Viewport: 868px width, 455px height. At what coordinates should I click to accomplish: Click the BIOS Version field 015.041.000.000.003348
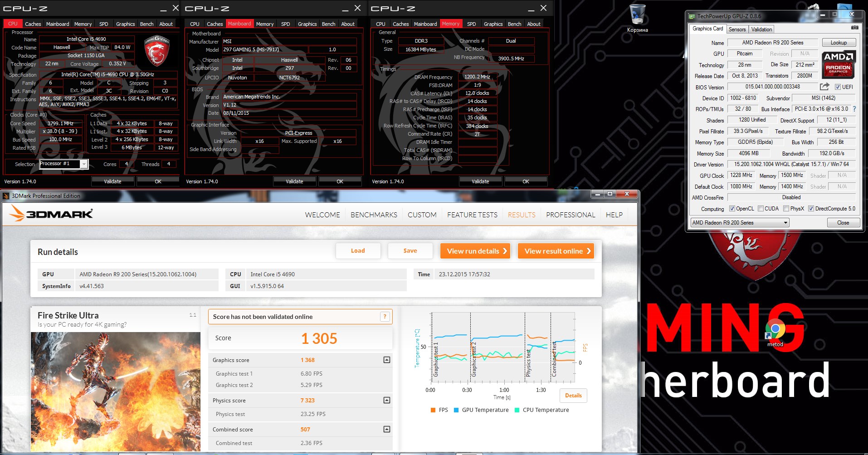[772, 87]
